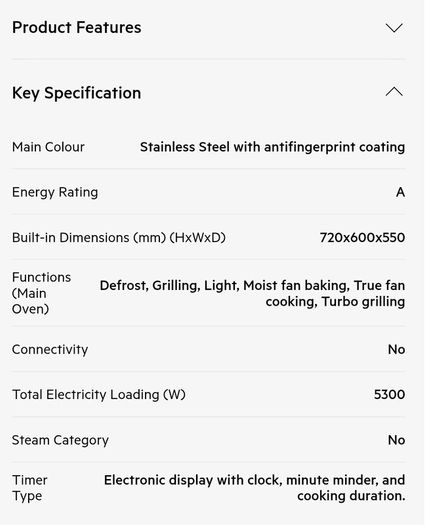The width and height of the screenshot is (425, 525).
Task: Select Functions (Main Oven) label
Action: coord(42,293)
